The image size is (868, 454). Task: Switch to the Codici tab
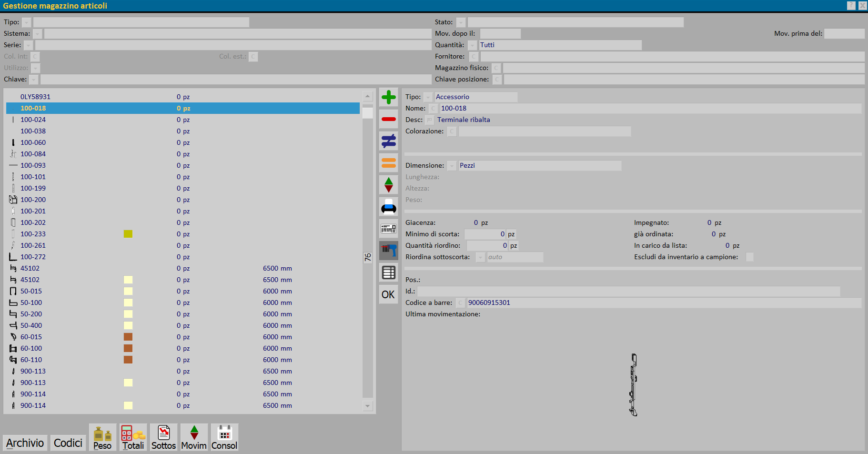(68, 443)
